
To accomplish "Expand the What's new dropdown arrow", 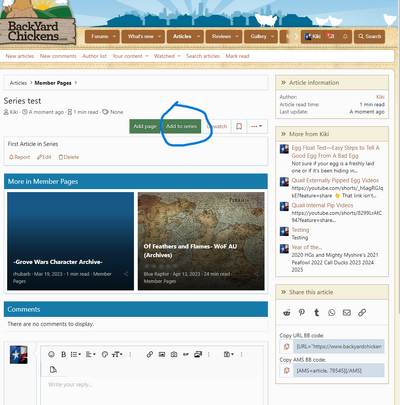I will point(159,36).
